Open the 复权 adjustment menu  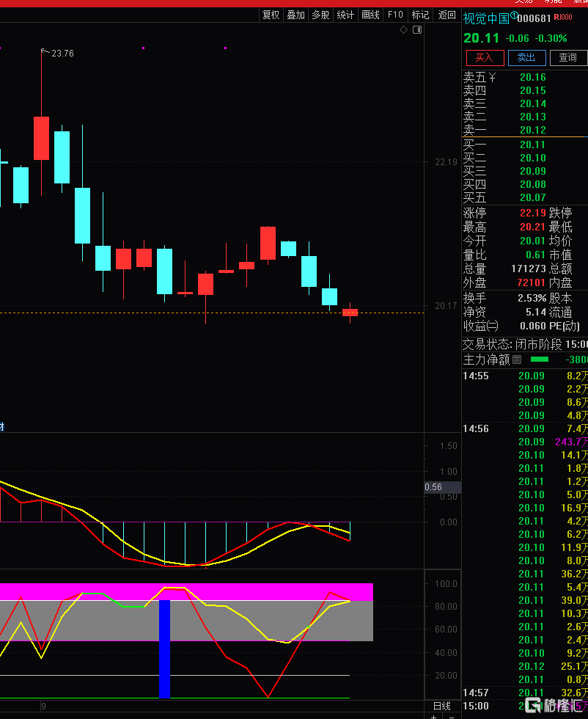tap(271, 15)
